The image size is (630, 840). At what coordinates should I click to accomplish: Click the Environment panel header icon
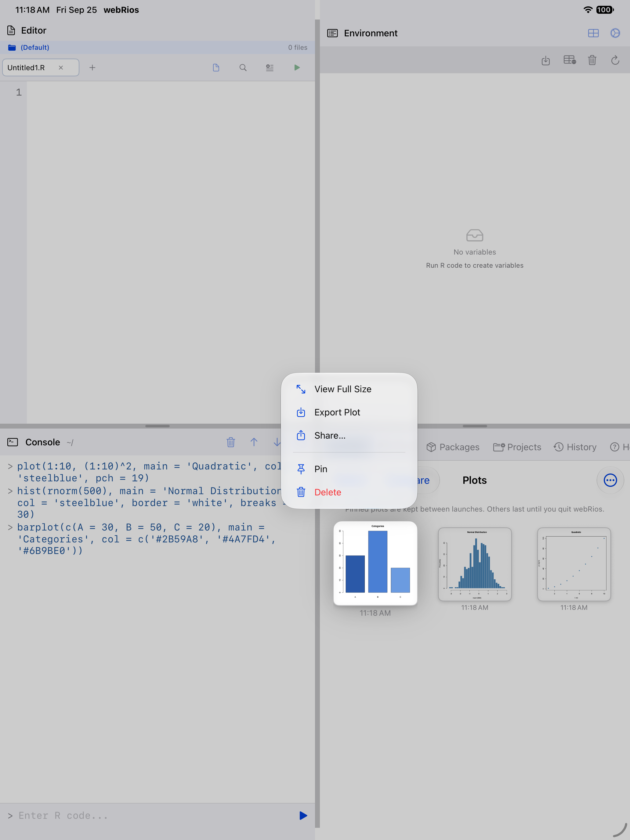coord(332,33)
